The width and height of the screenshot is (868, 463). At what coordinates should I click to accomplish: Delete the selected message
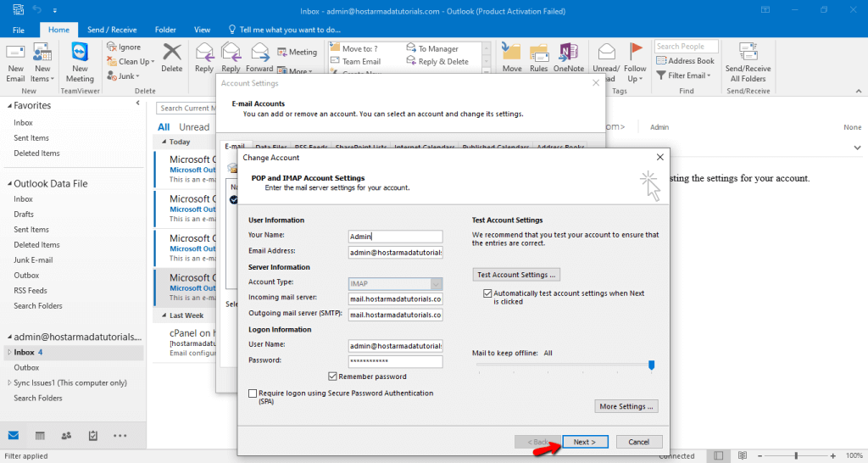171,59
